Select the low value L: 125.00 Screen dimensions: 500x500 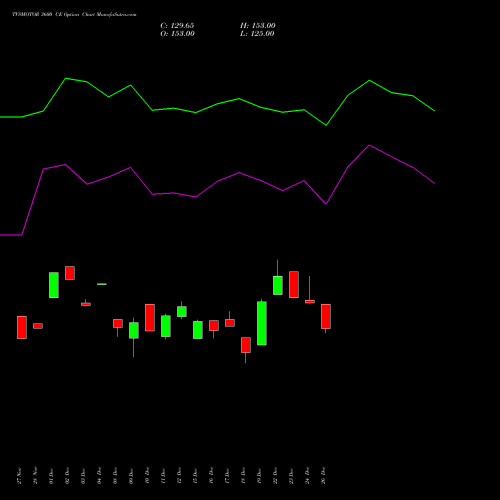coord(257,34)
